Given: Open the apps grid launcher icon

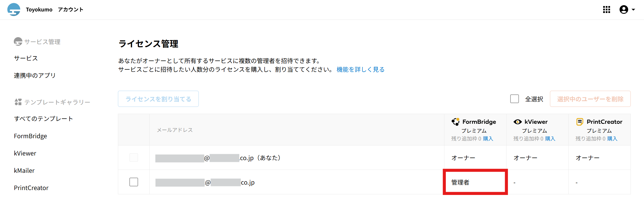Looking at the screenshot, I should 606,10.
